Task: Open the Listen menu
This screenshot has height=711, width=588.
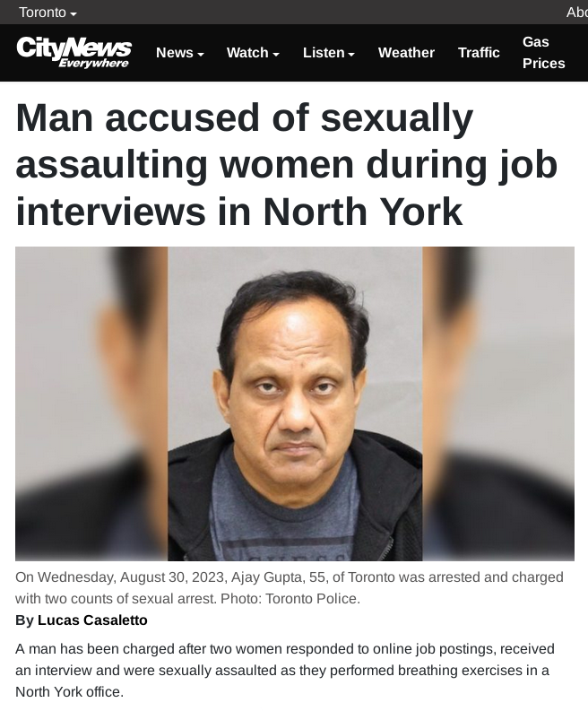Action: tap(329, 53)
